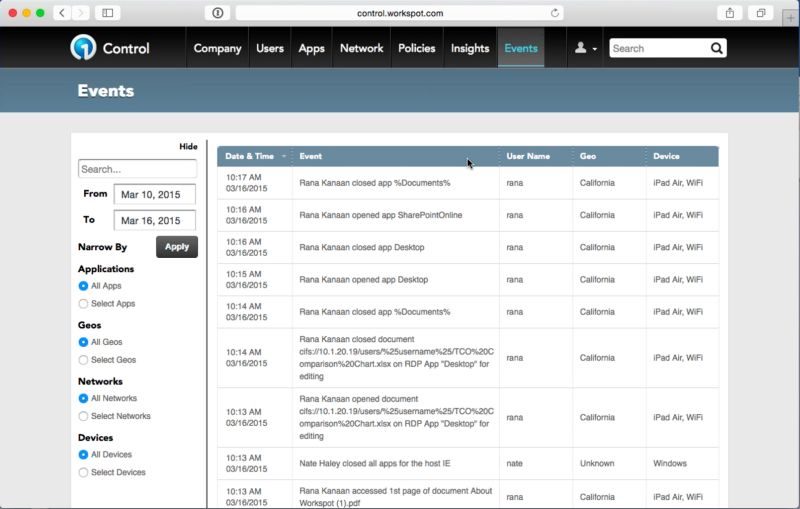Select the All Networks radio

click(83, 398)
